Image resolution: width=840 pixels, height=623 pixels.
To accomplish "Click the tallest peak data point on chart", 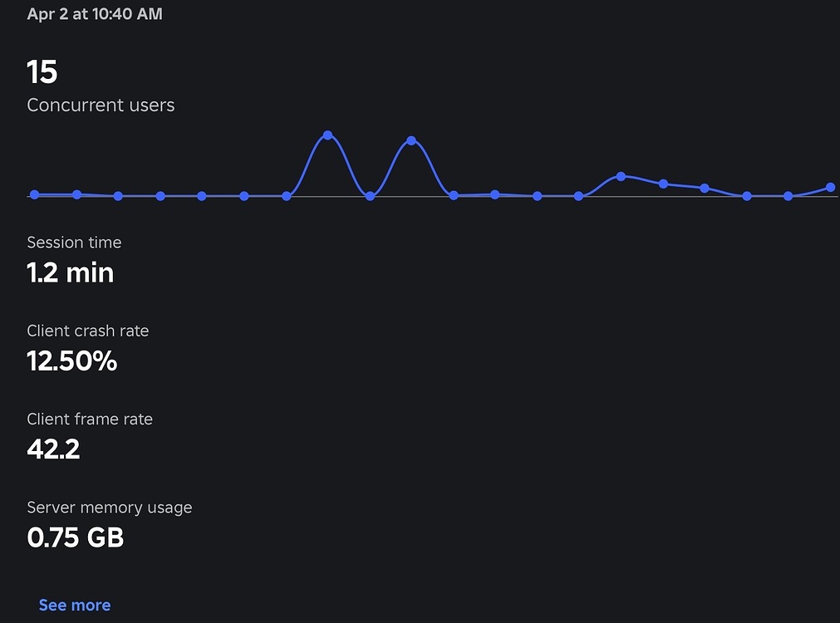I will pyautogui.click(x=327, y=135).
